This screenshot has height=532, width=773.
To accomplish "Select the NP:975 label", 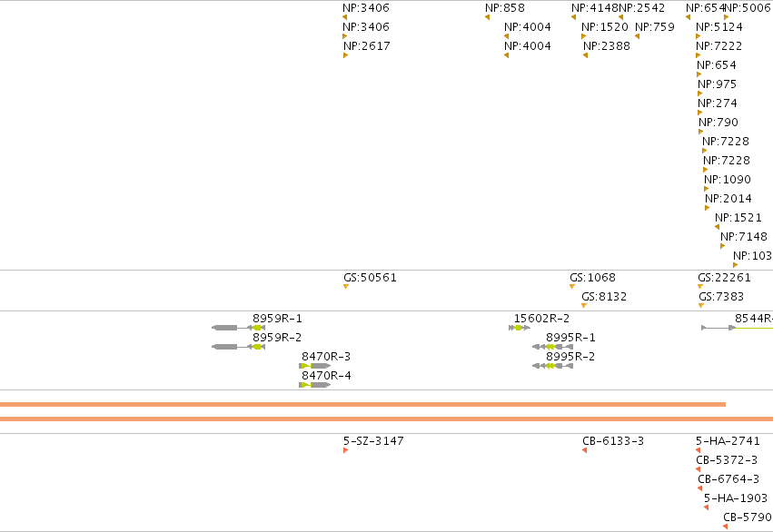I will 717,84.
